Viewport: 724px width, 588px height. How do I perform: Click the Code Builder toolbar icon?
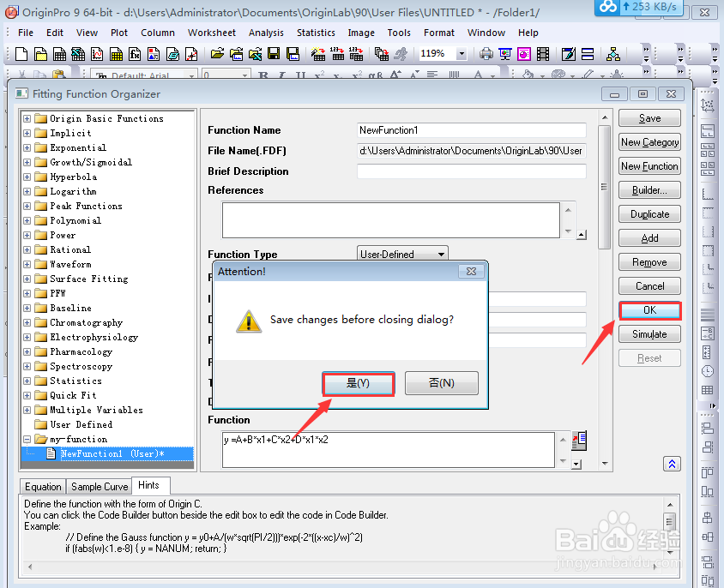click(x=569, y=54)
